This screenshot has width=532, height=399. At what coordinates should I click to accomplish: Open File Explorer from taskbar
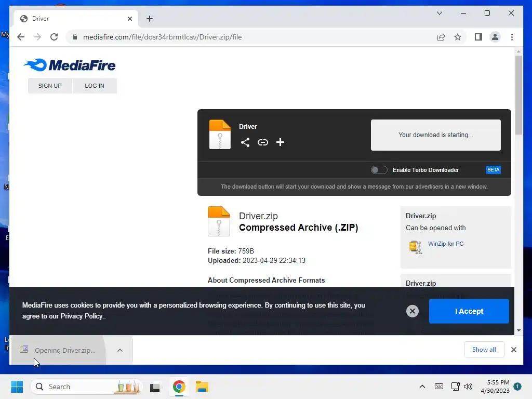[x=202, y=387]
